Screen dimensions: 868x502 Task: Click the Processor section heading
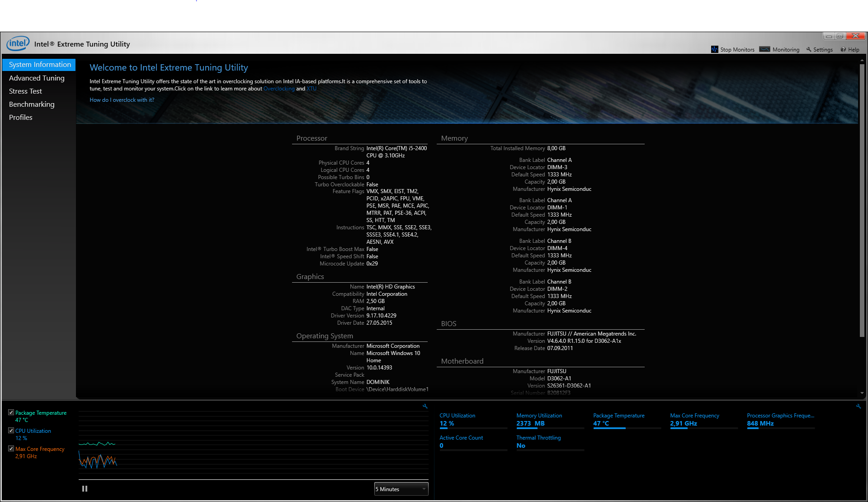tap(311, 138)
